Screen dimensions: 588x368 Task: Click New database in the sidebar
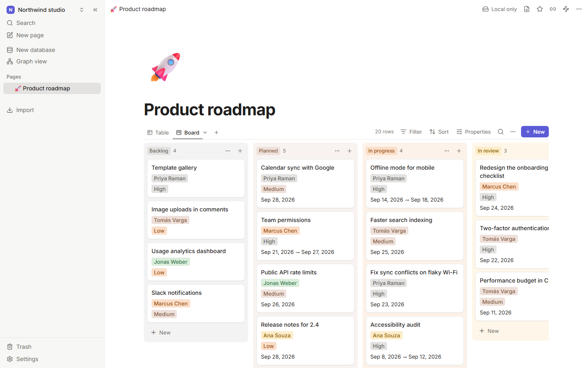52,50
